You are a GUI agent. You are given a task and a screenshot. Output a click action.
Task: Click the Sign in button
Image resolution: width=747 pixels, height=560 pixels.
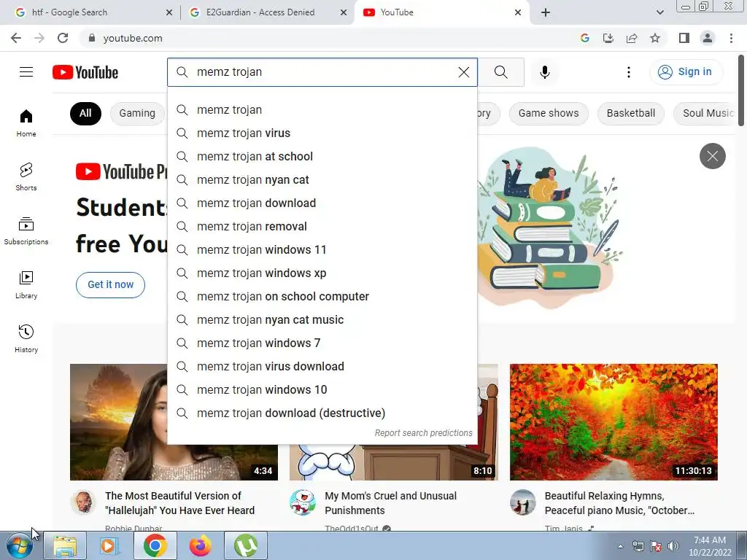tap(686, 72)
